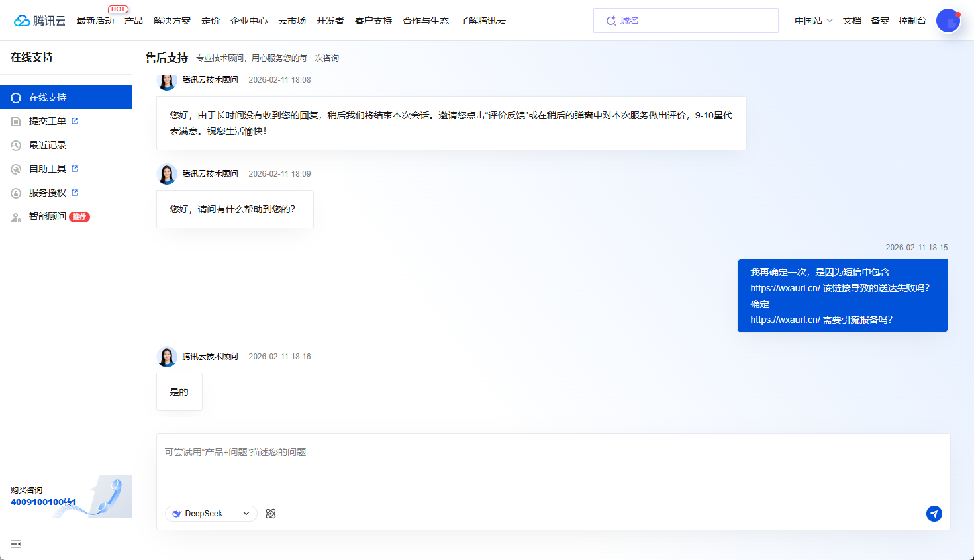Image resolution: width=974 pixels, height=560 pixels.
Task: Click the phone number 4009100100转1
Action: pyautogui.click(x=44, y=502)
